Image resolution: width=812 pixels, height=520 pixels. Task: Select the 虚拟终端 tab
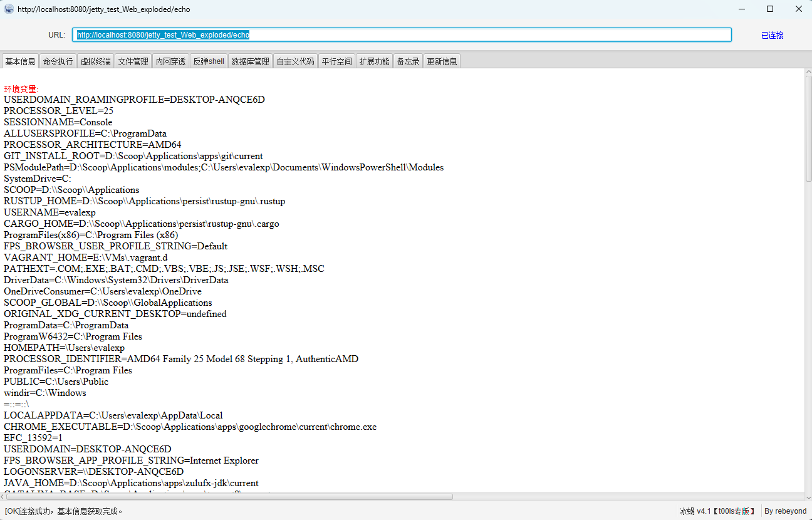tap(95, 61)
